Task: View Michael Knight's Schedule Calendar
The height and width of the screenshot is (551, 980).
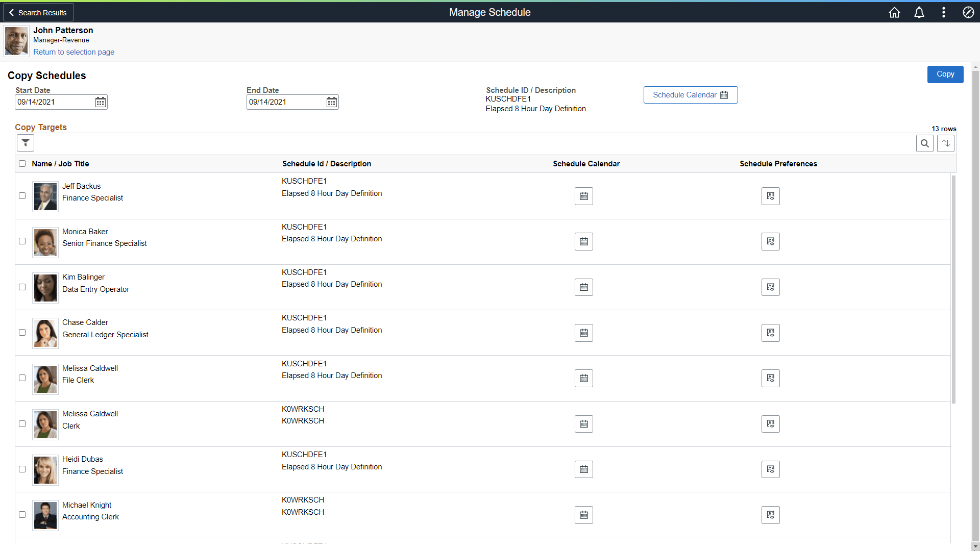Action: (x=583, y=515)
